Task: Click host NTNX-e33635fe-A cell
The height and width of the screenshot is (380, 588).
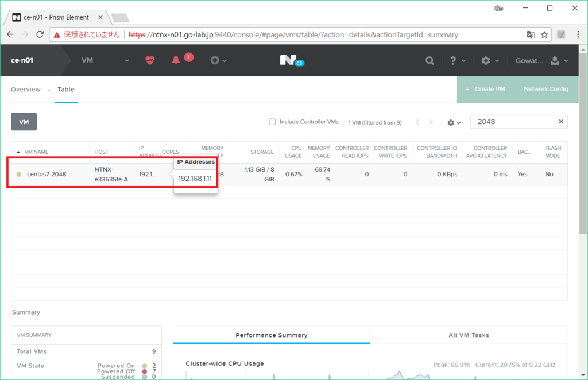Action: point(111,175)
